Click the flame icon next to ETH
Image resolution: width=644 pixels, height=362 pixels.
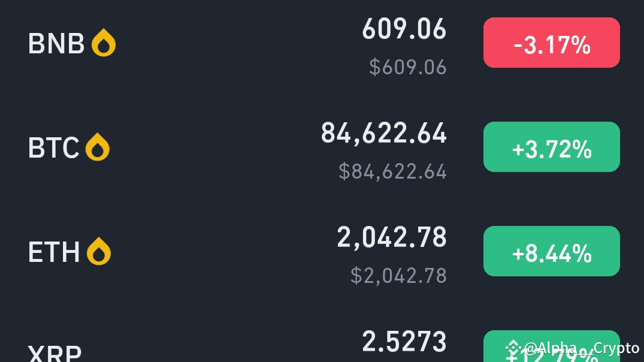click(99, 251)
